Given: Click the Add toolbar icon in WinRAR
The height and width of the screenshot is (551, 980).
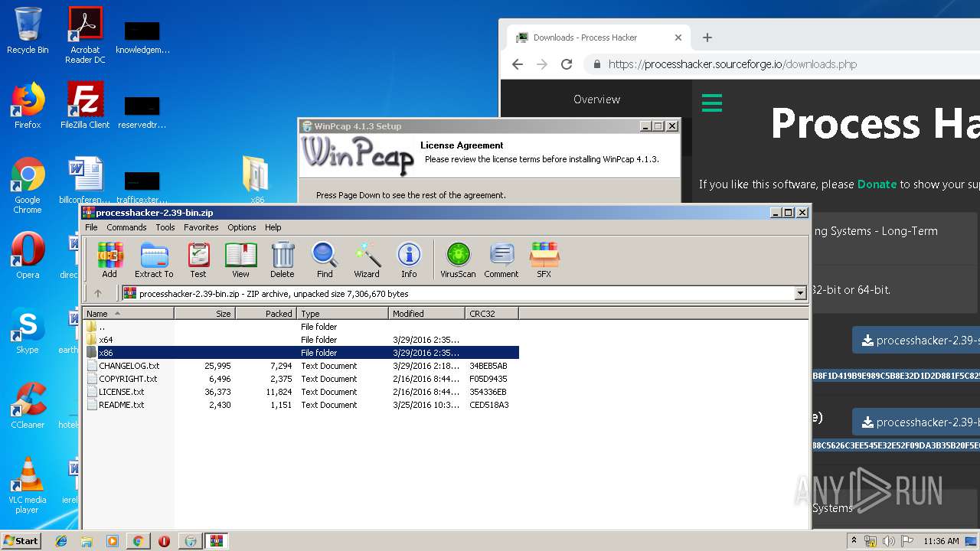Looking at the screenshot, I should point(109,259).
